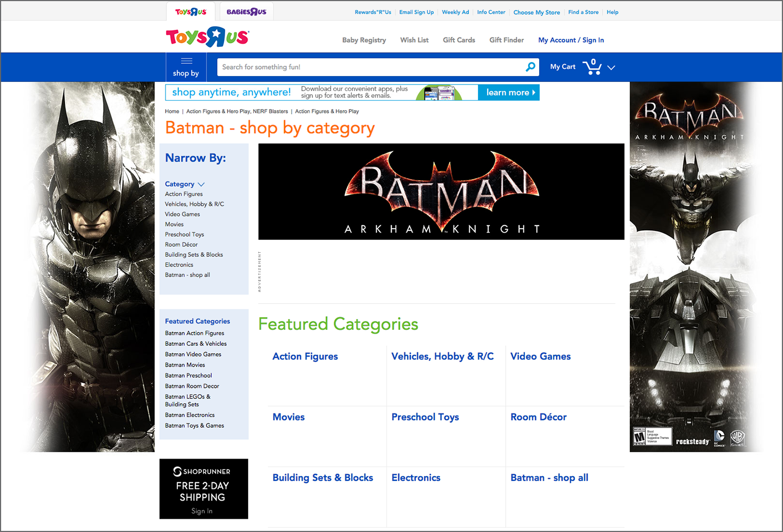
Task: Click the learn more banner button
Action: [x=509, y=93]
